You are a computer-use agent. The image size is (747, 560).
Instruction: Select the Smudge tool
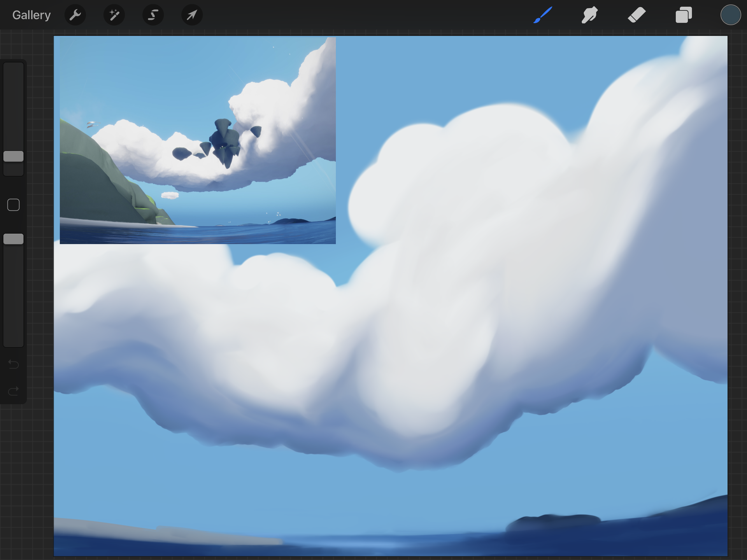coord(590,15)
